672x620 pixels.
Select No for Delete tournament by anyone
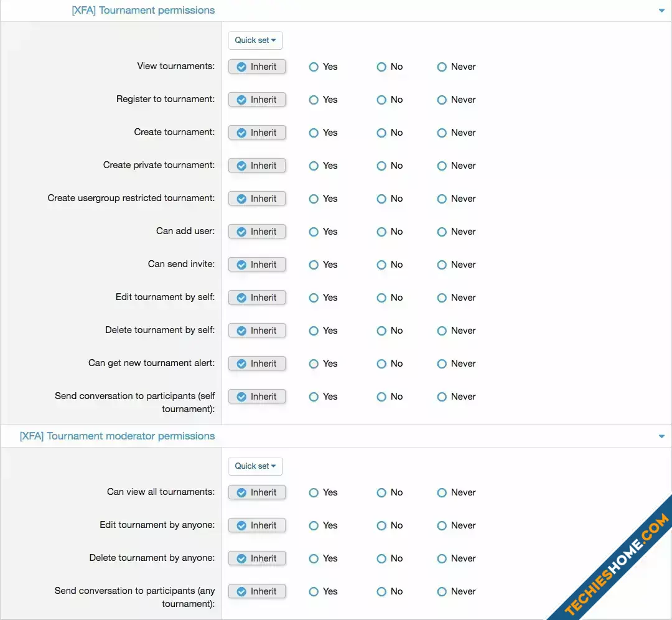point(390,559)
